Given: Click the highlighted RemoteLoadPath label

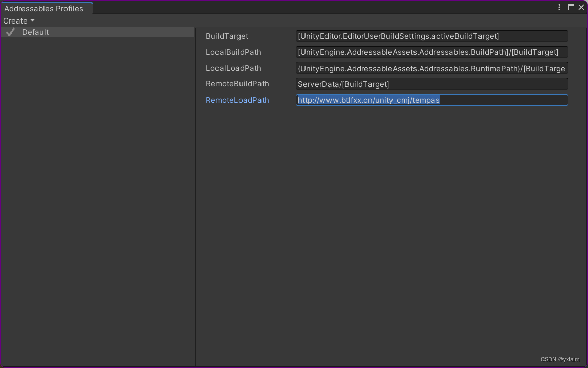Looking at the screenshot, I should (237, 100).
